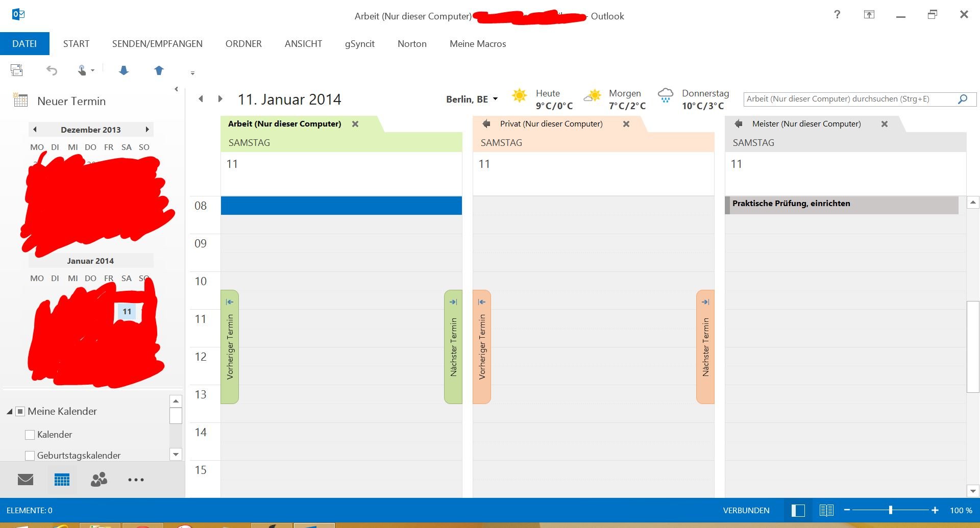Go to previous month in Dezember 2013
Viewport: 980px width, 528px height.
click(x=35, y=130)
